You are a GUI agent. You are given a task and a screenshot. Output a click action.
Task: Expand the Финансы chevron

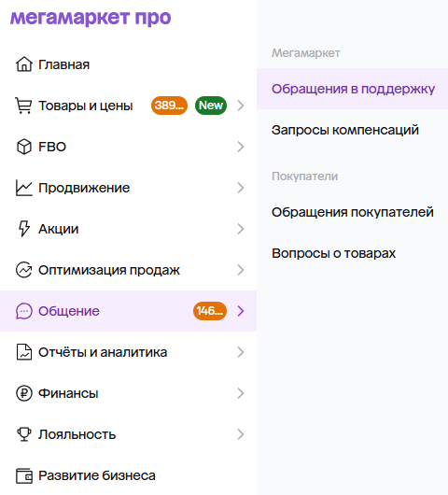[x=241, y=393]
